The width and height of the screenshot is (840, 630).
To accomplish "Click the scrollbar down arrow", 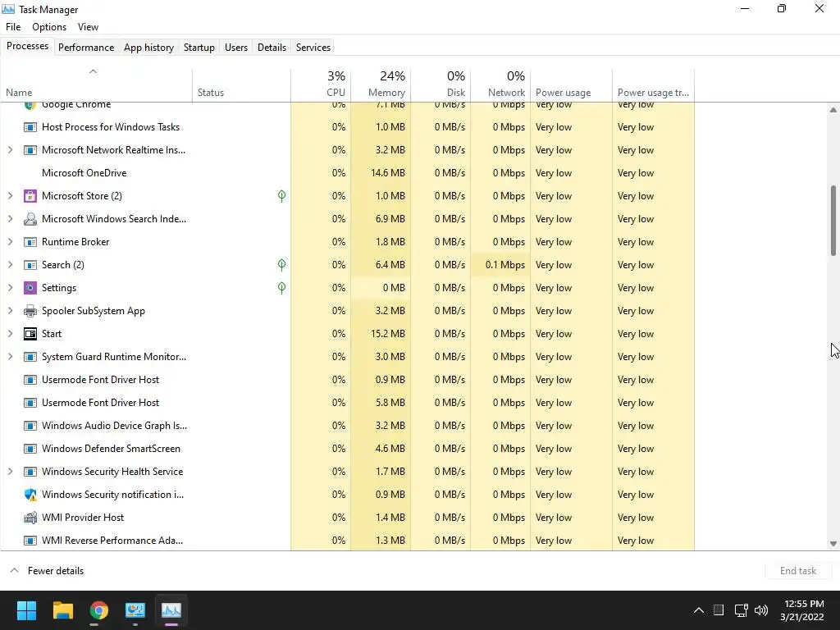I will (x=833, y=544).
